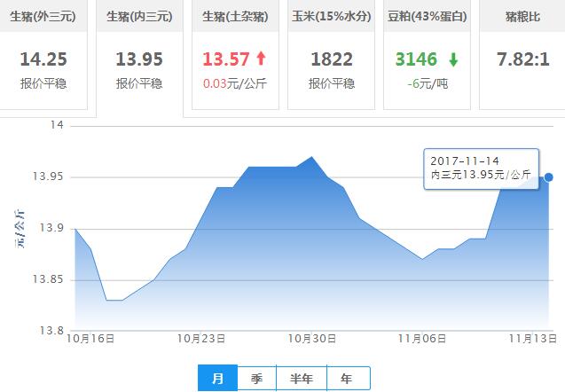Click 报价平稳 under 1822
Image resolution: width=565 pixels, height=392 pixels.
(x=332, y=83)
